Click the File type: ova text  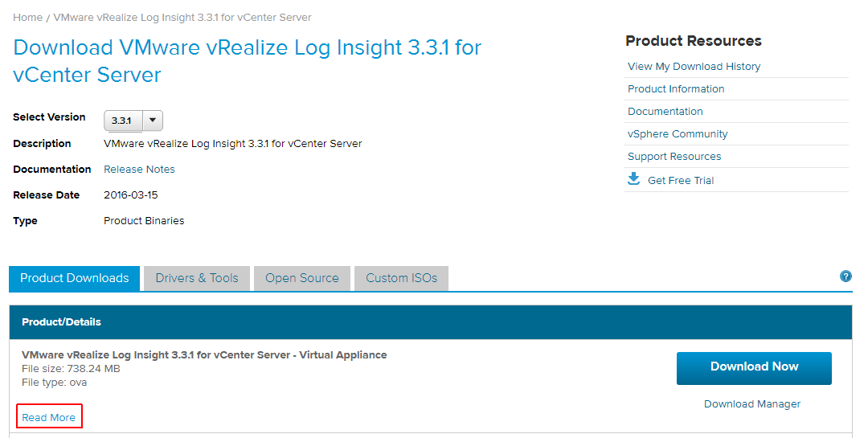[x=55, y=383]
